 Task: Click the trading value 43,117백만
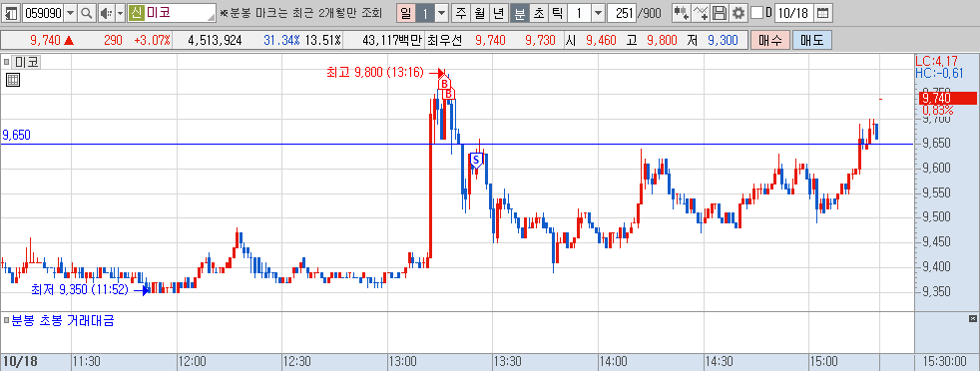pos(392,41)
